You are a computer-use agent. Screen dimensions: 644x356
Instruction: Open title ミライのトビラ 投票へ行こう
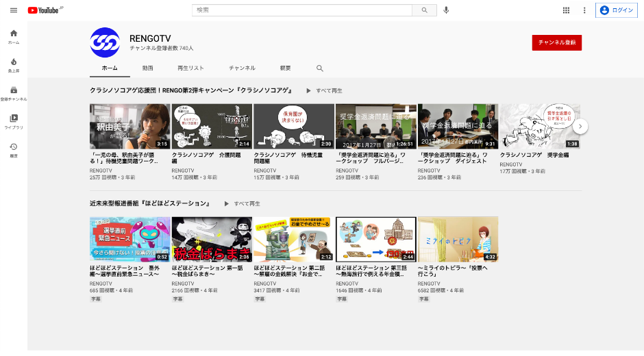(x=453, y=271)
